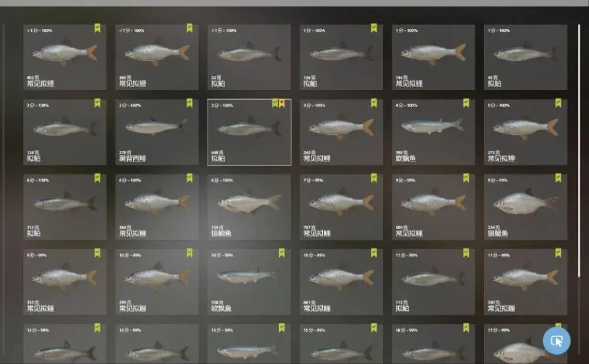
Task: Select the 243克 常见拟鲤 fish card
Action: [x=341, y=132]
